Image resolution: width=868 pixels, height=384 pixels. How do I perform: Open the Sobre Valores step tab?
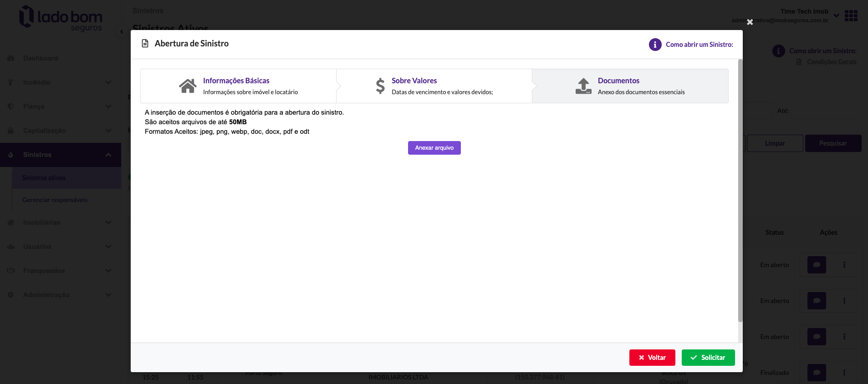[434, 86]
